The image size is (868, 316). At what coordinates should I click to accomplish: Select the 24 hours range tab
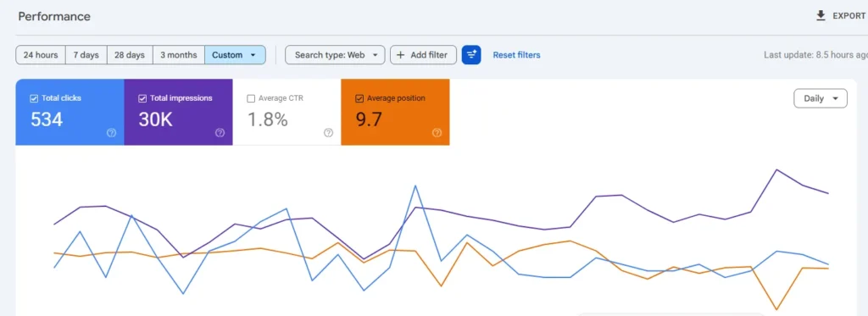[x=41, y=55]
